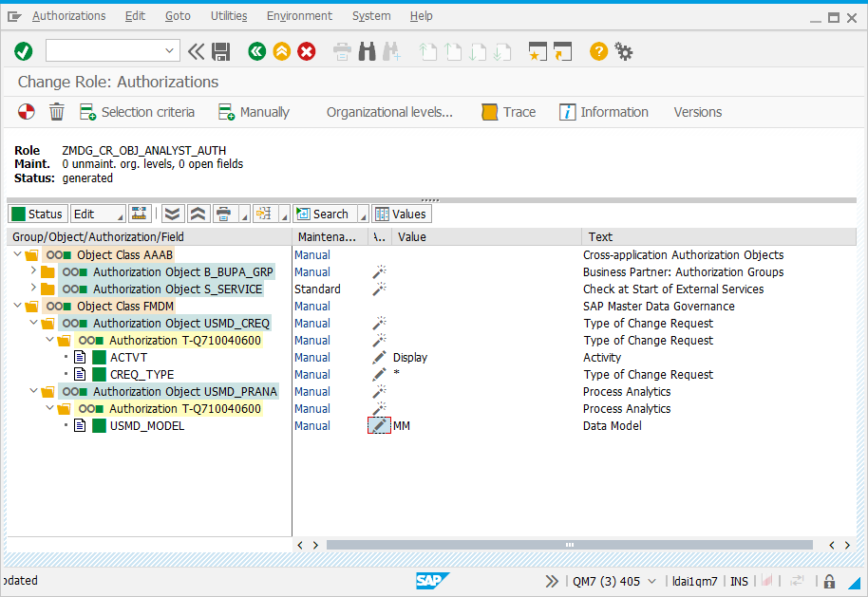Click the Manually button
The image size is (868, 597).
click(x=255, y=112)
